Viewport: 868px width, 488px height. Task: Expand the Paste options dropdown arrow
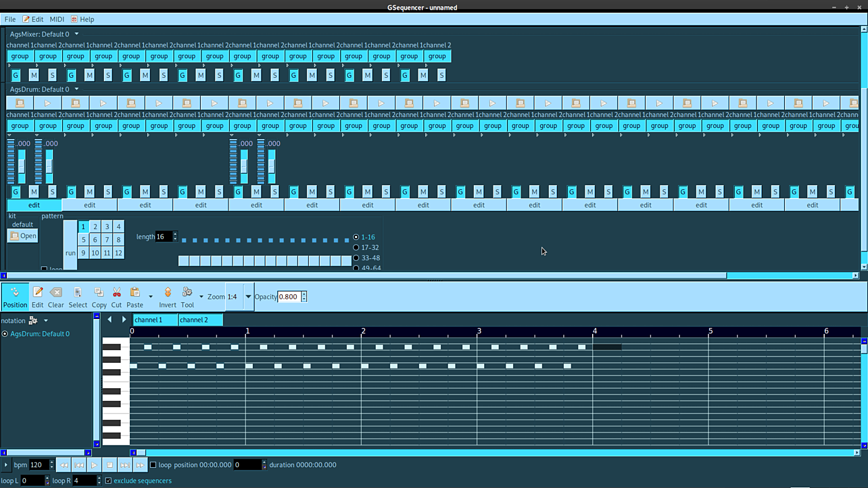point(151,297)
